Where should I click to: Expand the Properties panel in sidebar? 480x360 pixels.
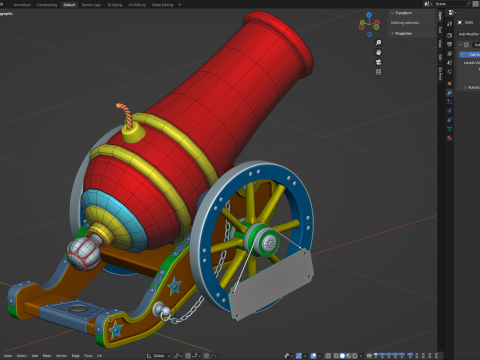[392, 33]
